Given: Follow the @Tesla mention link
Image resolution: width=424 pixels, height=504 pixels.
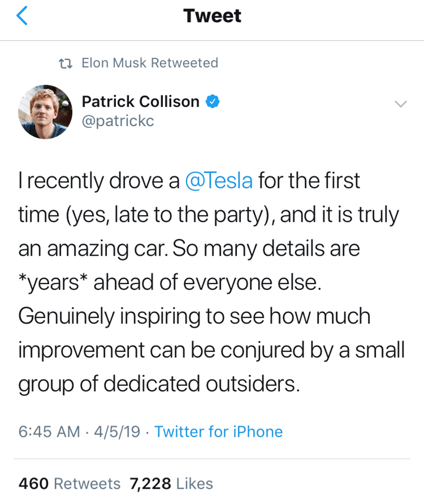Looking at the screenshot, I should tap(218, 181).
